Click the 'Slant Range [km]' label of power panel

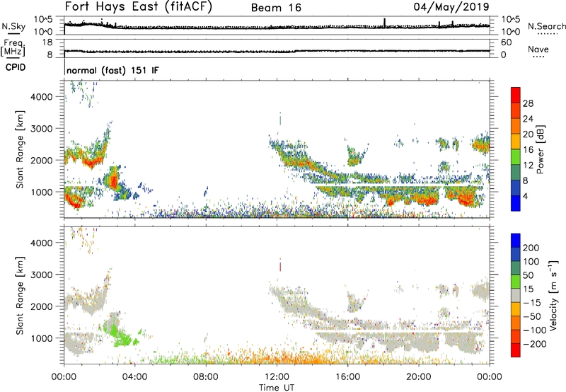point(20,149)
